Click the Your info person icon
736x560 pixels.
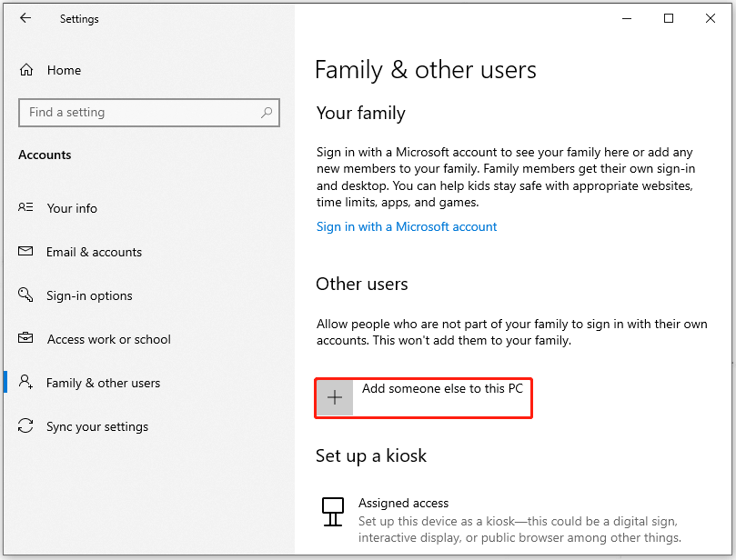pos(25,207)
